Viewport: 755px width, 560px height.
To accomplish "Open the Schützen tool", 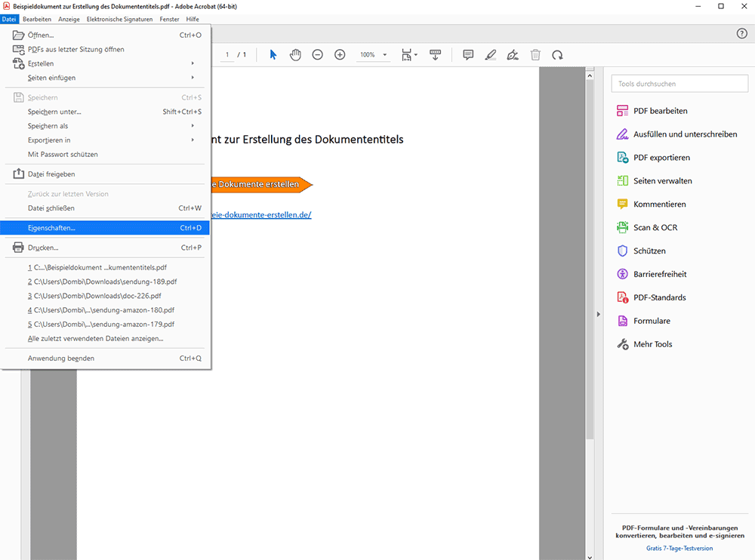I will coord(641,251).
